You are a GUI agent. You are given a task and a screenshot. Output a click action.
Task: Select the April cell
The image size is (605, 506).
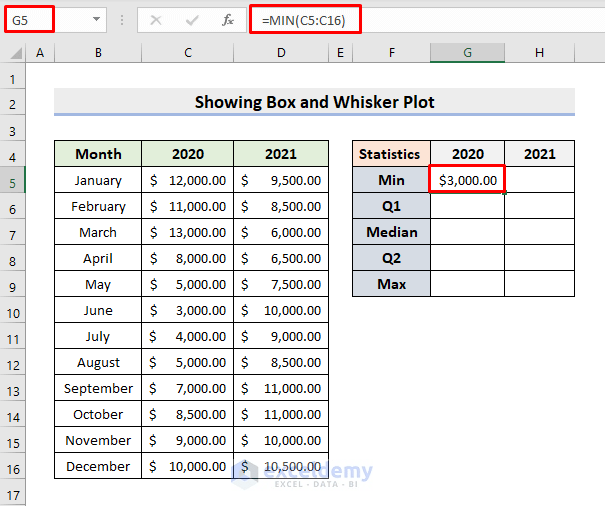pyautogui.click(x=98, y=258)
